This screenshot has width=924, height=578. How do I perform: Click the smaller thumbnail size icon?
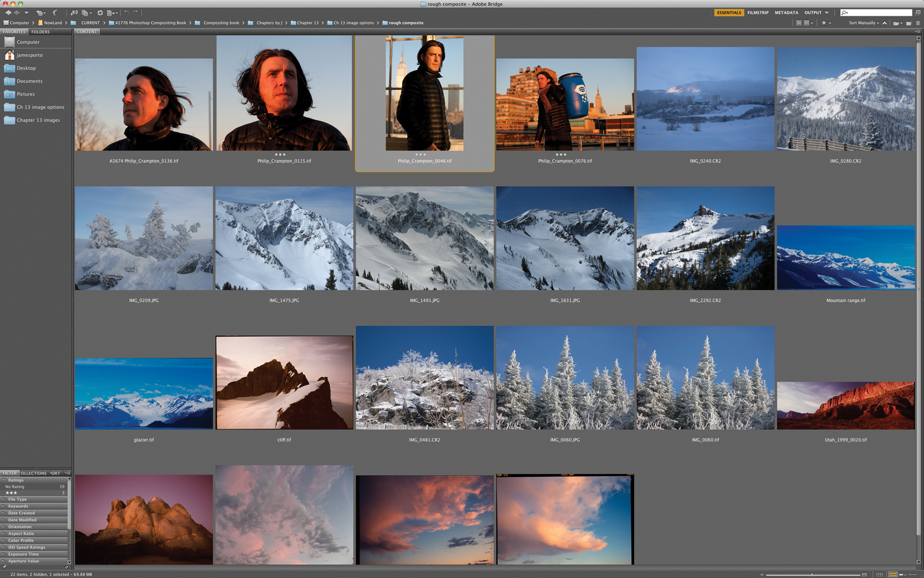click(762, 574)
